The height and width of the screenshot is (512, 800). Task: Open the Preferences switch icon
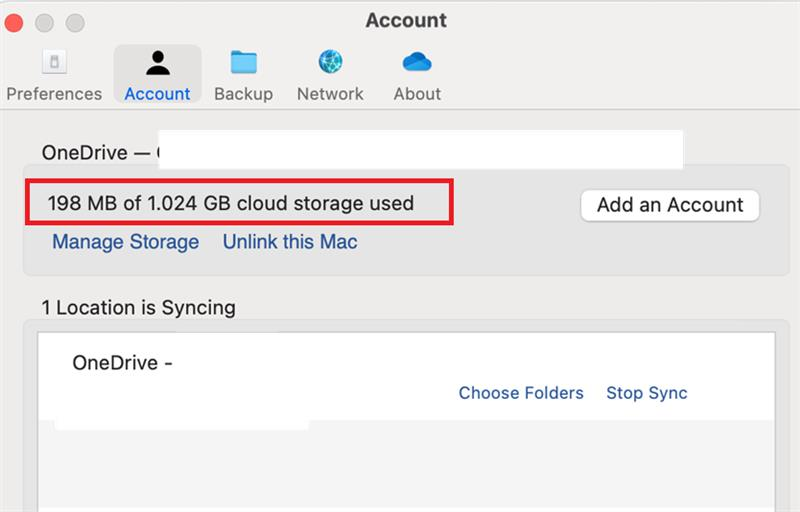tap(54, 62)
